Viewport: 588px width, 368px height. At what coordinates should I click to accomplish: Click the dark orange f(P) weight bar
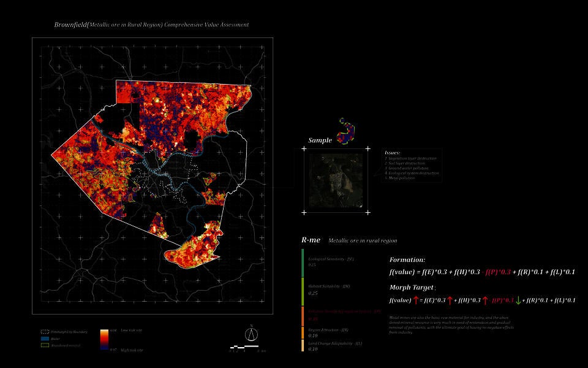pyautogui.click(x=303, y=316)
